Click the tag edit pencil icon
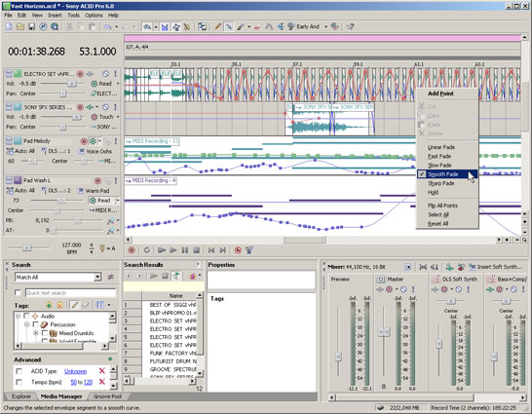The height and width of the screenshot is (414, 532). point(74,305)
